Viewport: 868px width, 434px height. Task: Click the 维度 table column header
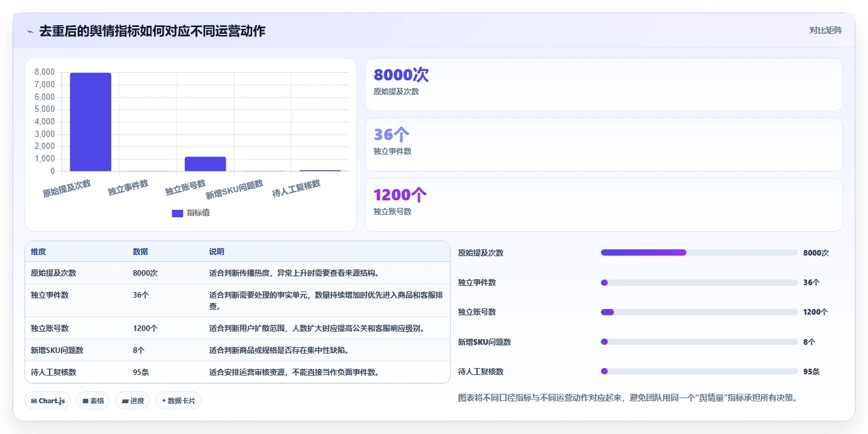pos(38,252)
